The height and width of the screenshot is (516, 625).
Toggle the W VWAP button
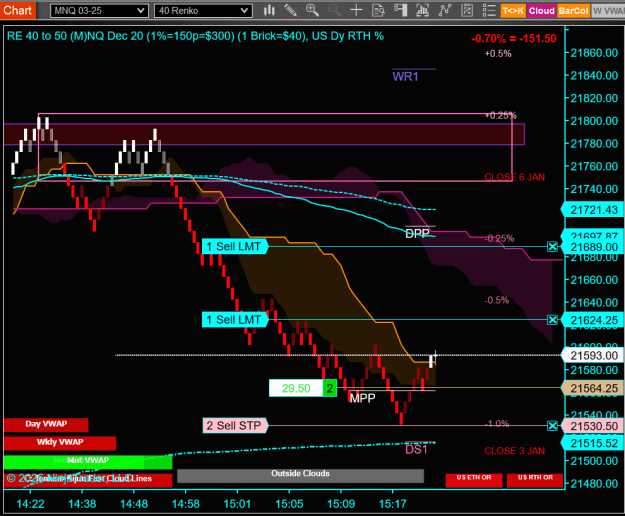point(608,11)
